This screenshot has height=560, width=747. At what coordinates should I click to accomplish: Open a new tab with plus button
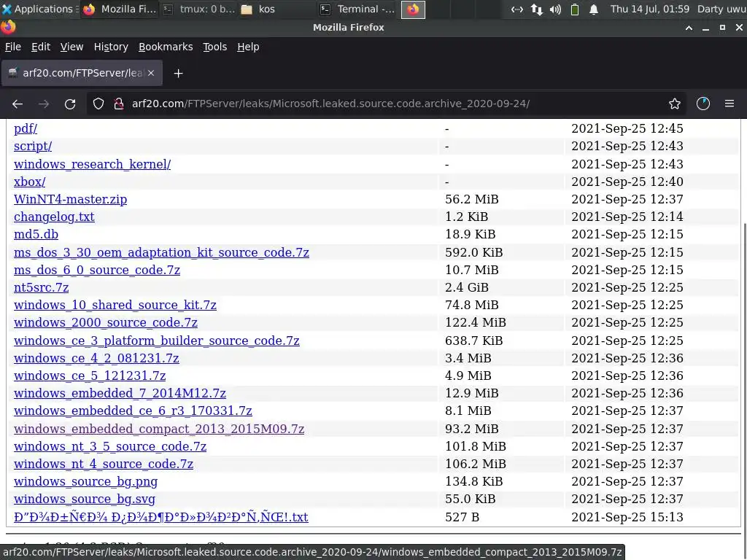pos(178,74)
